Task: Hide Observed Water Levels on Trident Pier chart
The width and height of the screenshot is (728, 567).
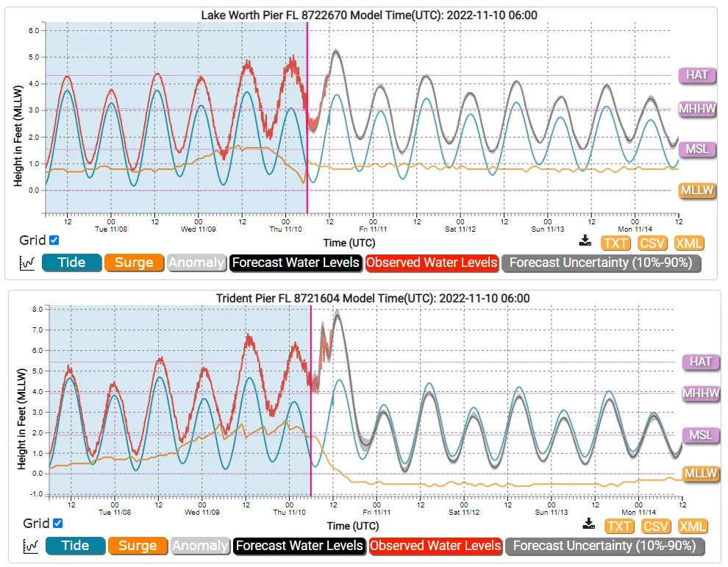Action: pyautogui.click(x=435, y=546)
